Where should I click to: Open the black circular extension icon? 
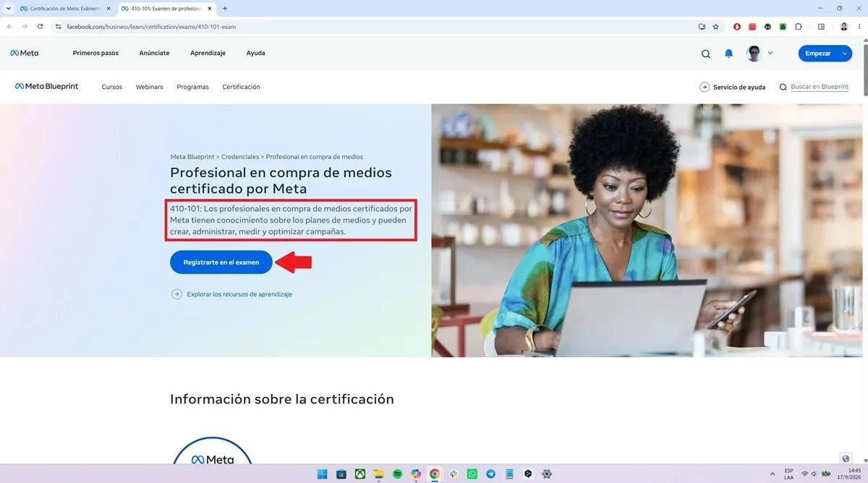pos(767,26)
